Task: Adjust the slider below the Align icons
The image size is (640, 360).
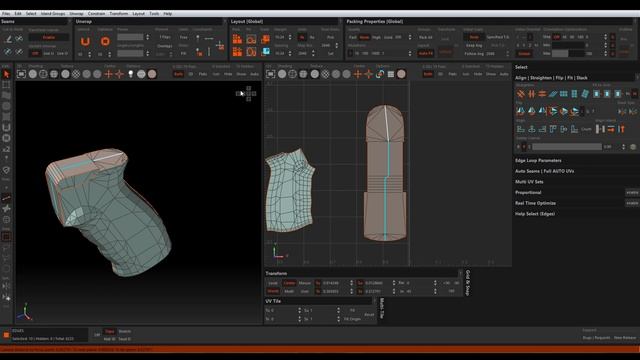Action: click(567, 147)
